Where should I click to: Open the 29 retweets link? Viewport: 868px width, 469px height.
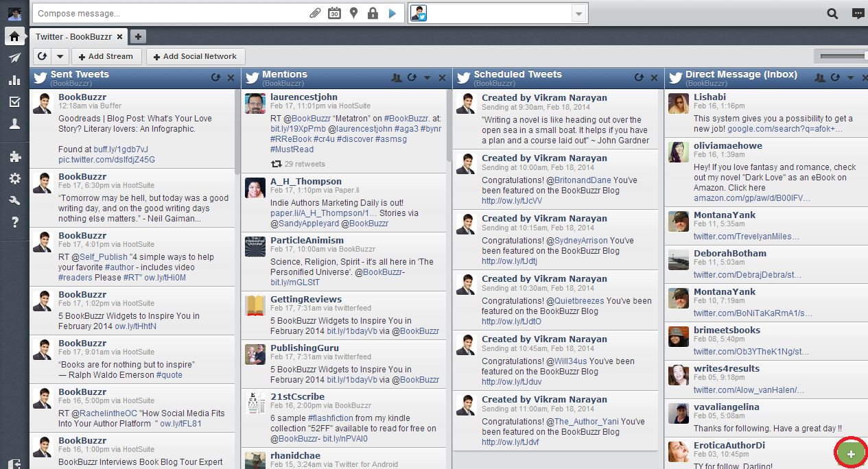point(305,164)
